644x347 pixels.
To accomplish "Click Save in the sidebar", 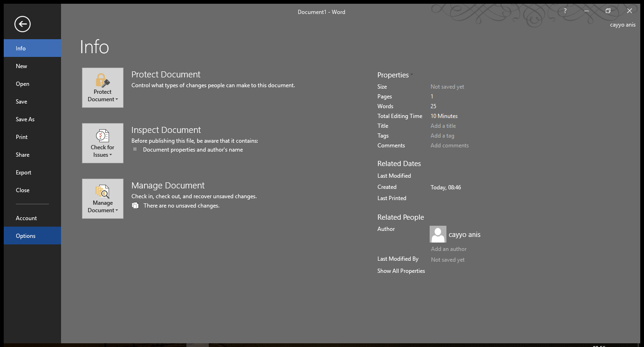I will pos(32,102).
